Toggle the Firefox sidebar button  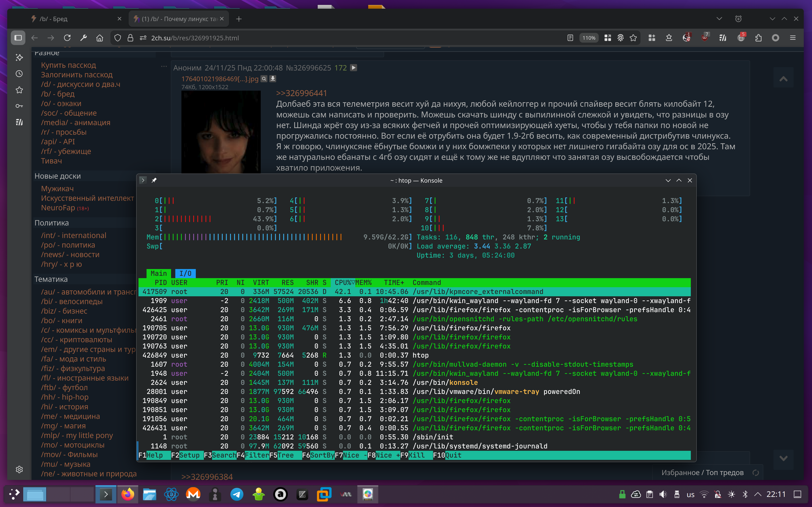tap(18, 38)
